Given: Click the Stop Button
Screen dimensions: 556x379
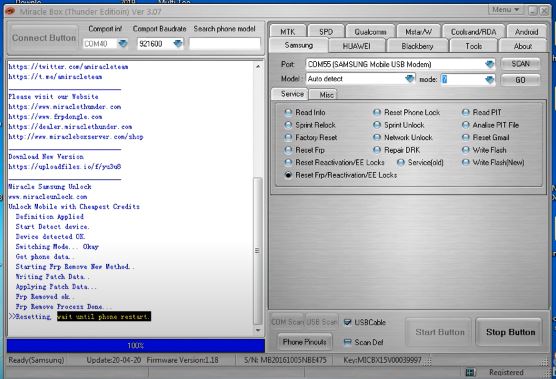Looking at the screenshot, I should click(510, 332).
